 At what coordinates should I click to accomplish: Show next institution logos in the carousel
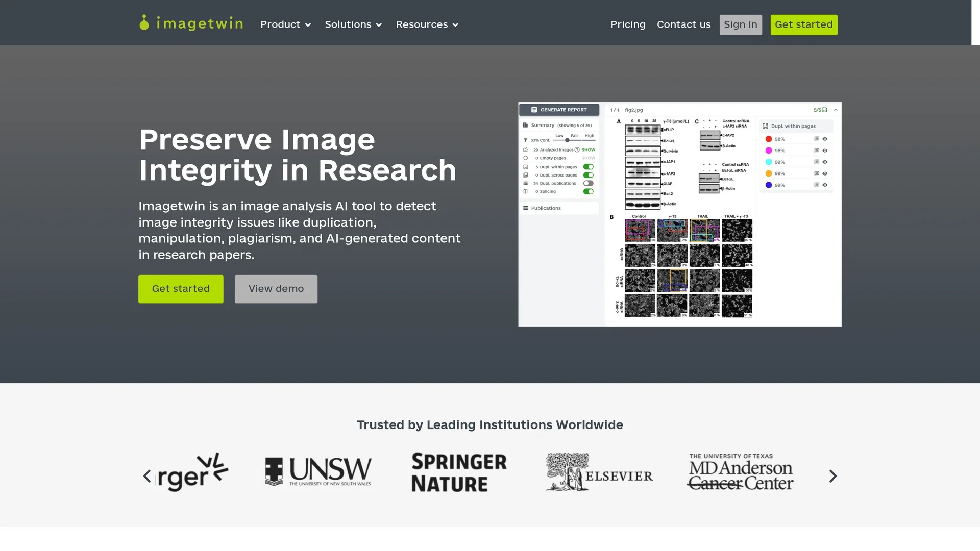tap(833, 476)
